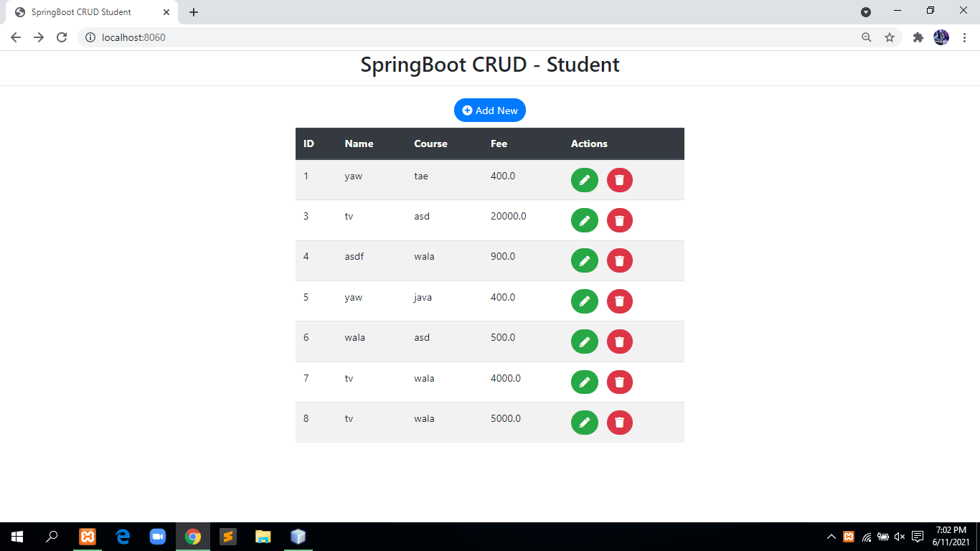
Task: Open Chrome extensions puzzle icon
Action: tap(918, 37)
